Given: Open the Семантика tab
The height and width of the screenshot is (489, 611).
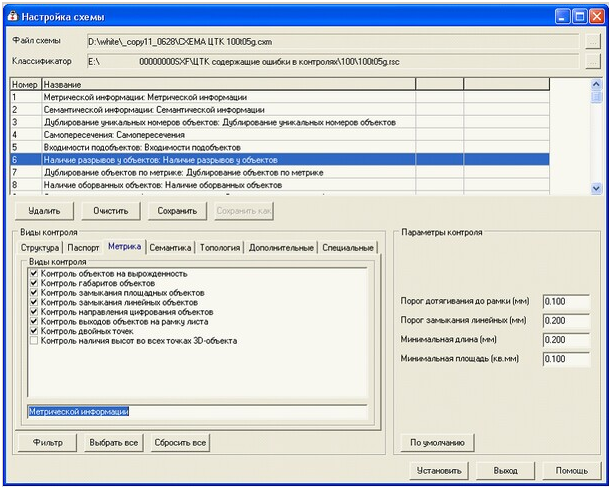Looking at the screenshot, I should (x=170, y=247).
